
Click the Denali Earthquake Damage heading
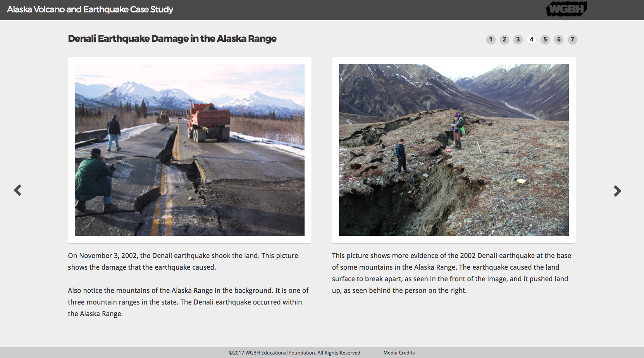172,39
